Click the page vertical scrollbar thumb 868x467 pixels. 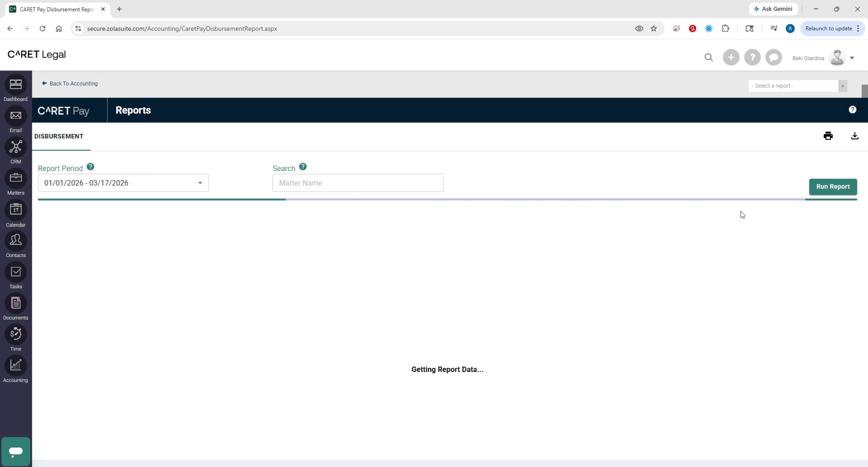click(x=864, y=91)
